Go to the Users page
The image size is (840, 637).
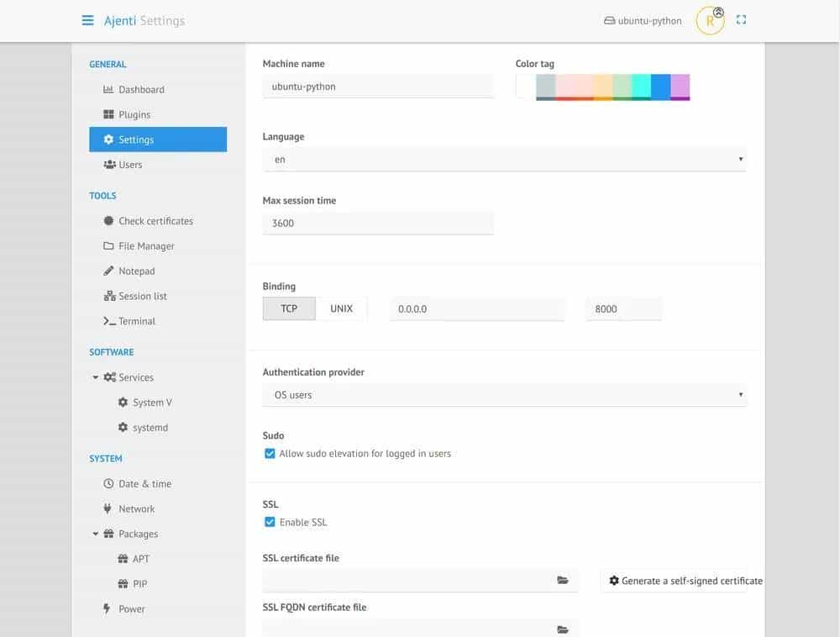(130, 165)
